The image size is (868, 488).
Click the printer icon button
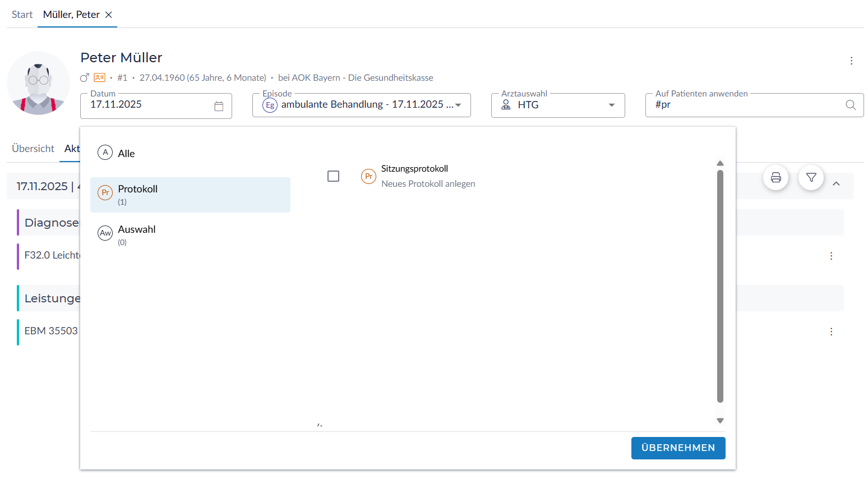click(775, 178)
